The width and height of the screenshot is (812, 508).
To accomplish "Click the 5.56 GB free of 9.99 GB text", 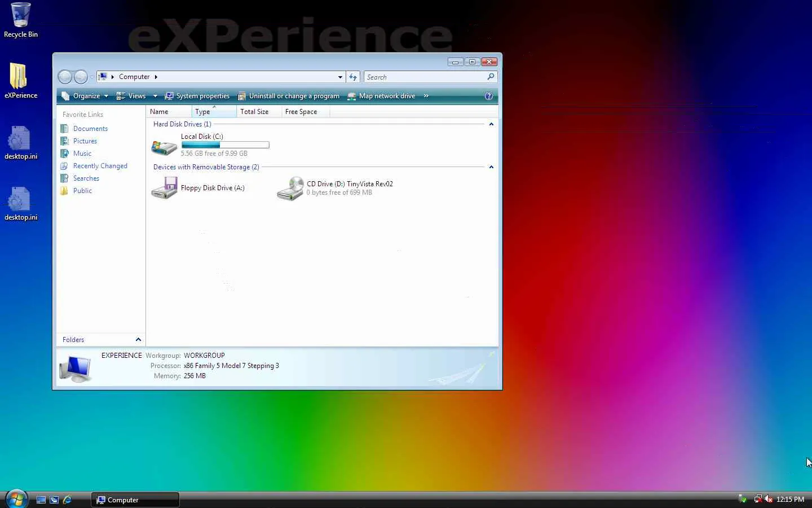I will [x=214, y=154].
